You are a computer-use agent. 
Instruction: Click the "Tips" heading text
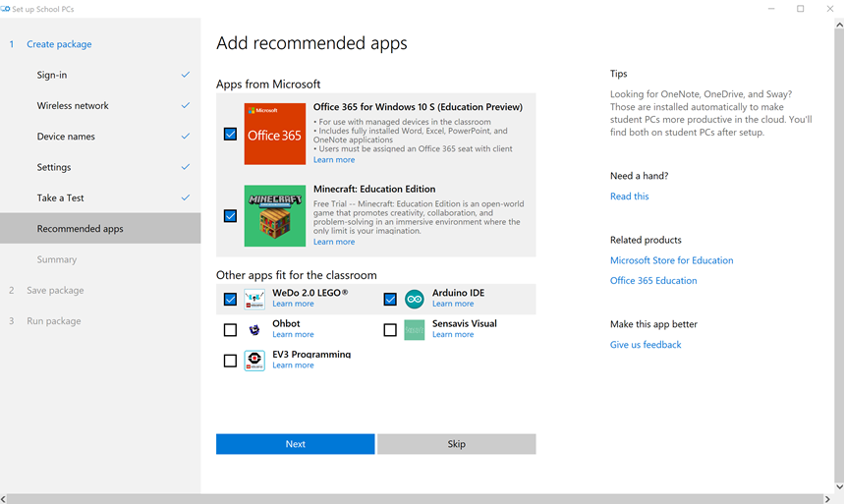tap(619, 74)
